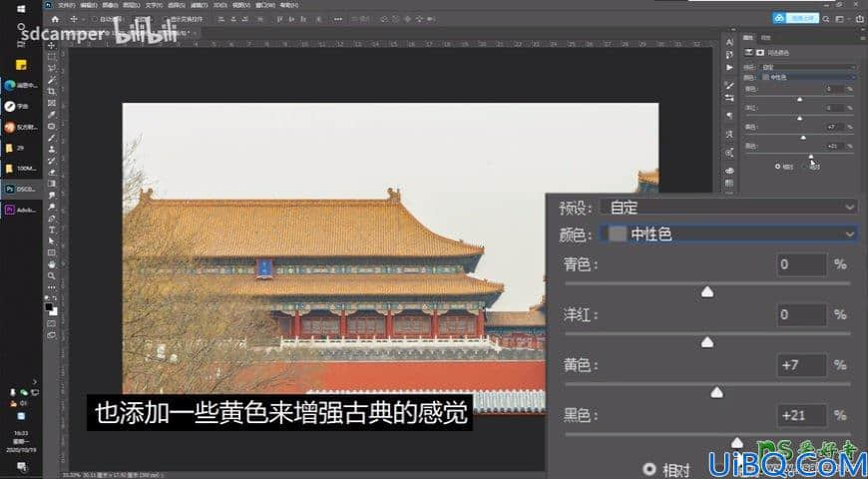The image size is (868, 479).
Task: Open the brush settings collapsed panel icon
Action: (729, 85)
